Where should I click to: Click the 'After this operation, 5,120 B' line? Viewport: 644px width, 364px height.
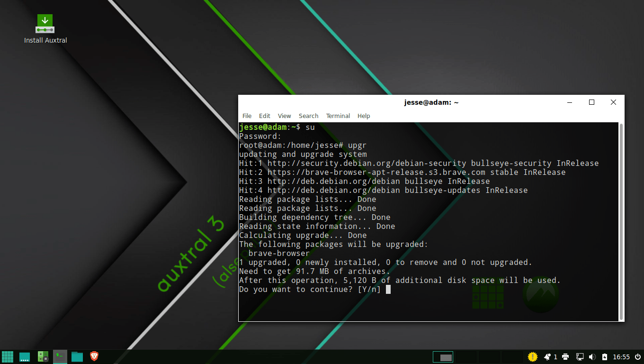coord(400,280)
